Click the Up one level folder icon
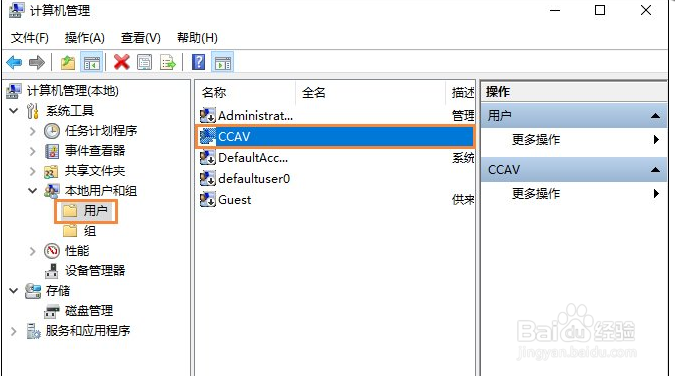Screen dimensions: 675x376 click(68, 63)
